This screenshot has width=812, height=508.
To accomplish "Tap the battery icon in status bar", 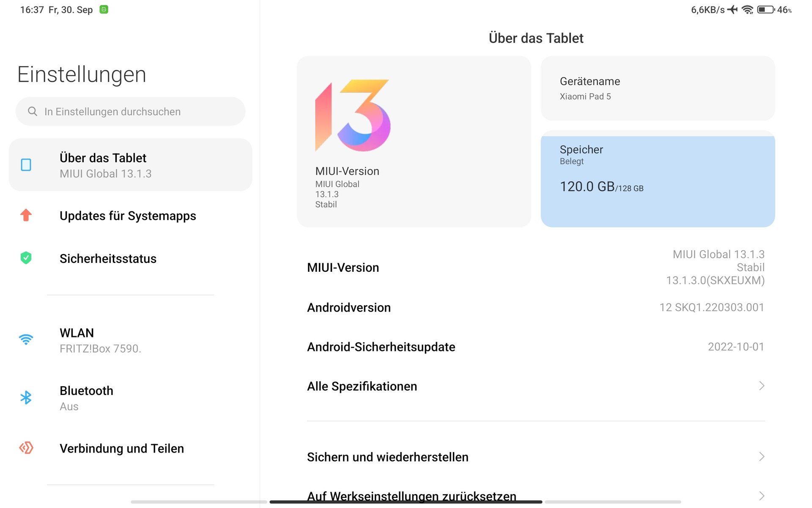I will [765, 10].
